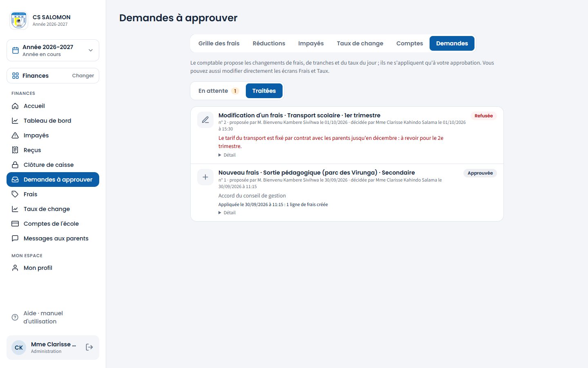Click the pencil icon on Transport scolaire request
The image size is (588, 368).
coord(205,120)
